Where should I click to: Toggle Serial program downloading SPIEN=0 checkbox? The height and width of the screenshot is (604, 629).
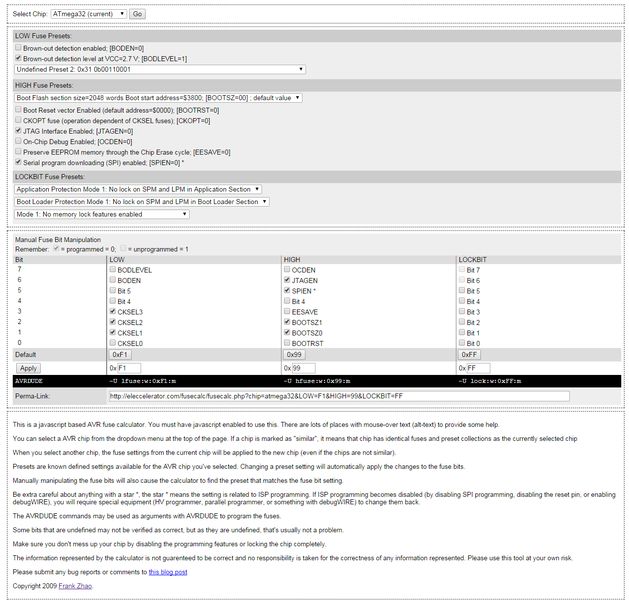pos(18,162)
